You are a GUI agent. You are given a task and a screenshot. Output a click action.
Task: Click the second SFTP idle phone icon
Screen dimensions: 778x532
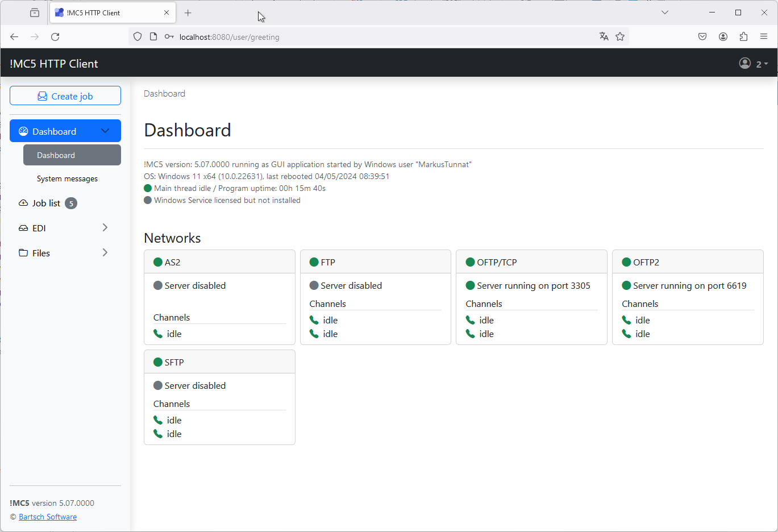[158, 434]
